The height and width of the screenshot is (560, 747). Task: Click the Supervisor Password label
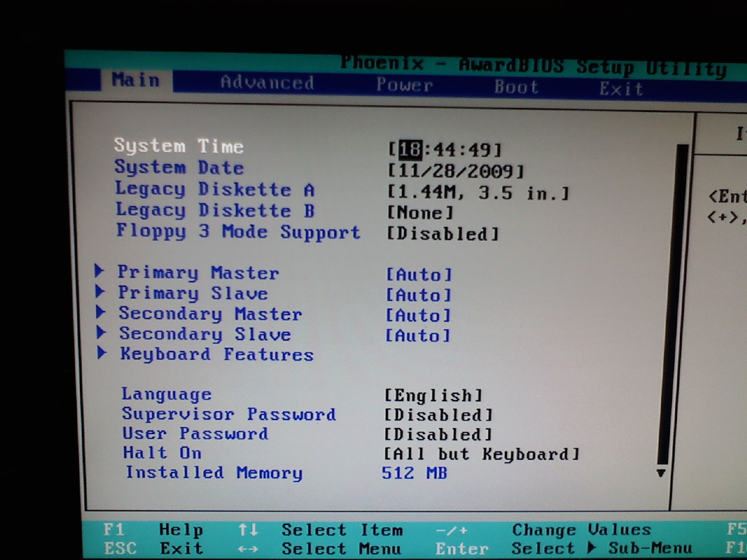(229, 414)
